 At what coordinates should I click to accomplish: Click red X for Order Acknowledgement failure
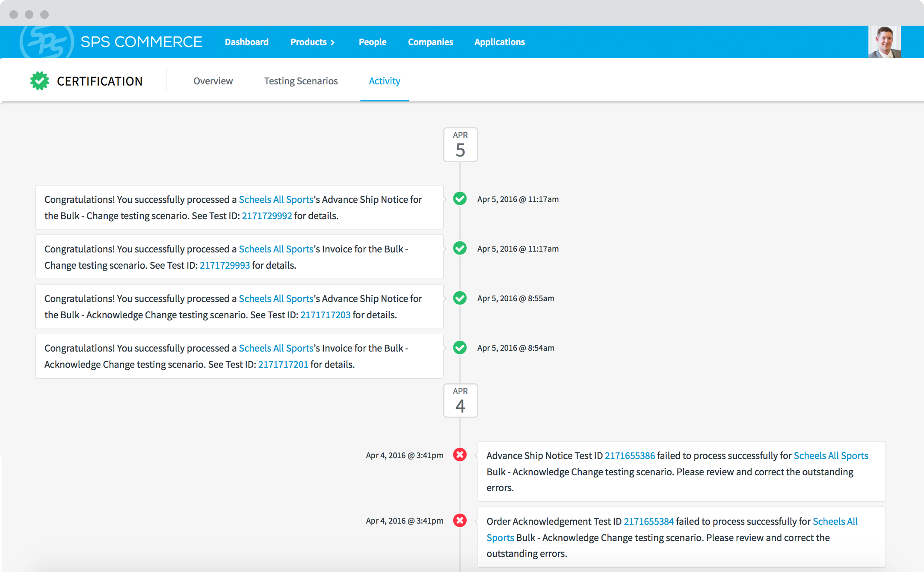(x=460, y=521)
